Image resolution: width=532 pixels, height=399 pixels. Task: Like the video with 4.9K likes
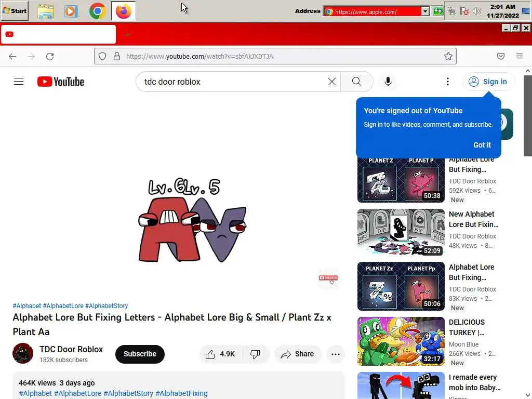(220, 354)
